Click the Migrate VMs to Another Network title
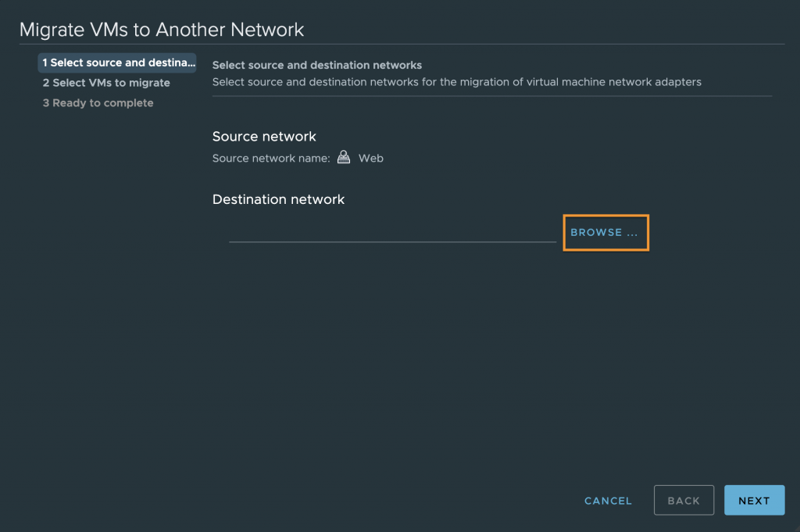This screenshot has height=532, width=800. pyautogui.click(x=162, y=30)
